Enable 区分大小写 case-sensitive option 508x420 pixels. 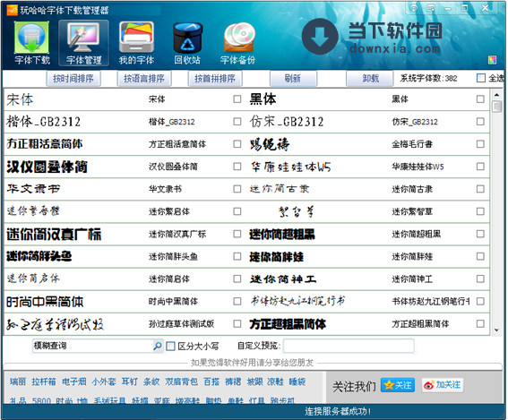pyautogui.click(x=170, y=347)
